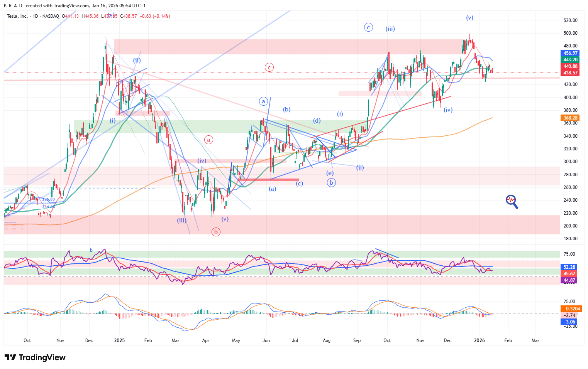Click the orange 368.28 price label
The height and width of the screenshot is (369, 588).
[x=570, y=118]
